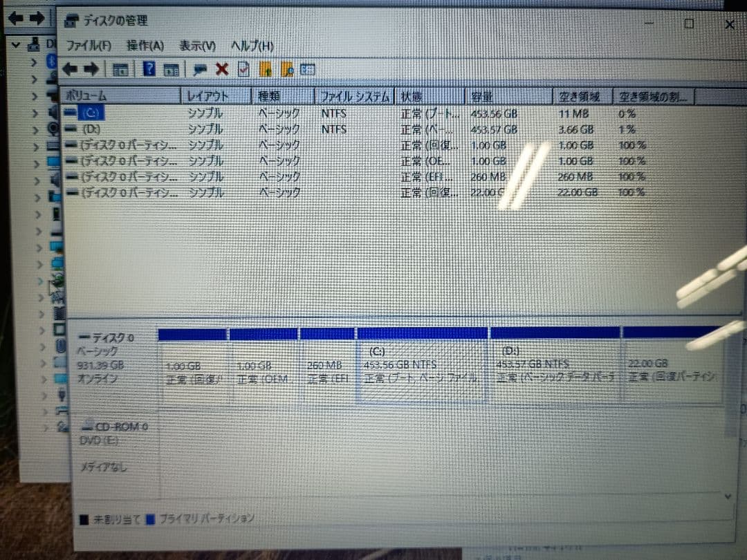This screenshot has height=560, width=747.
Task: Toggle the console tree visibility toolbar icon
Action: click(x=119, y=68)
